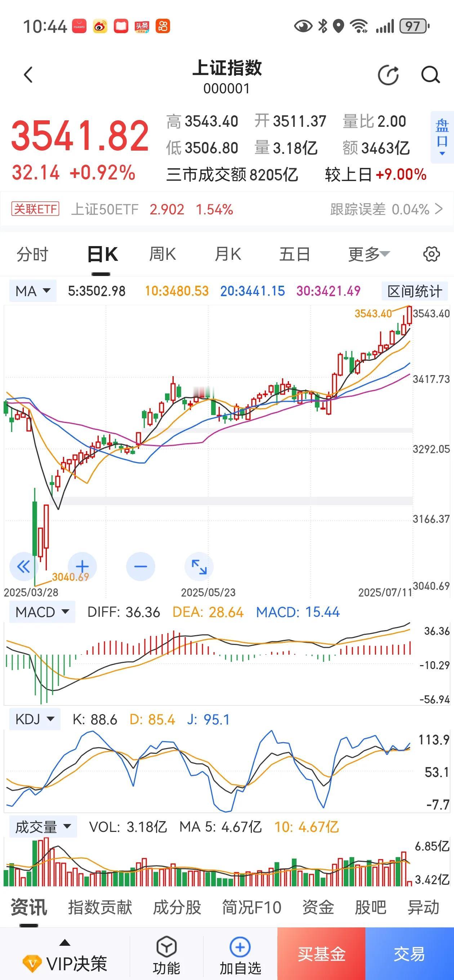Expand chart to fullscreen arrows icon
This screenshot has width=454, height=980.
199,566
